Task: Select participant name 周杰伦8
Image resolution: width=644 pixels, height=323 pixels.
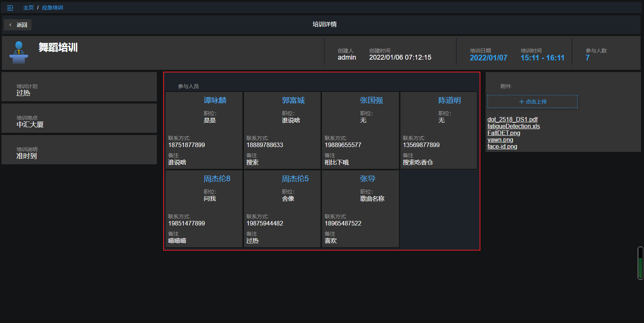Action: tap(217, 179)
